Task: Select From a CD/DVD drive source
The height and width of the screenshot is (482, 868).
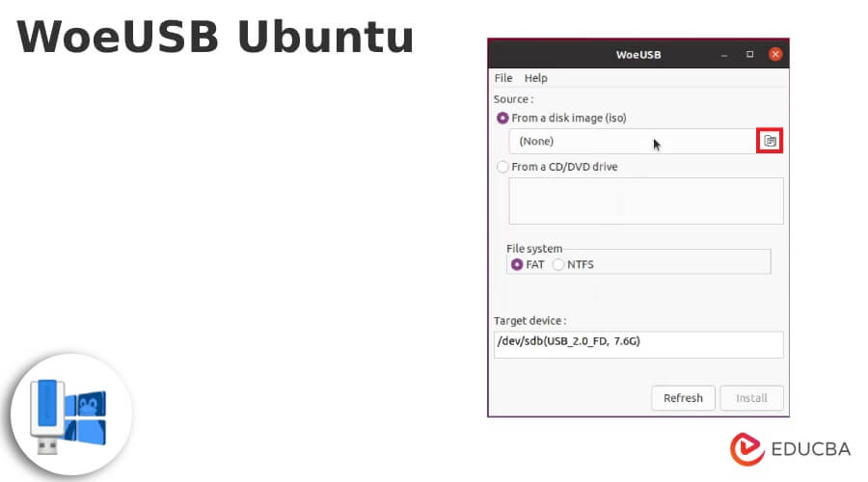Action: pyautogui.click(x=502, y=167)
